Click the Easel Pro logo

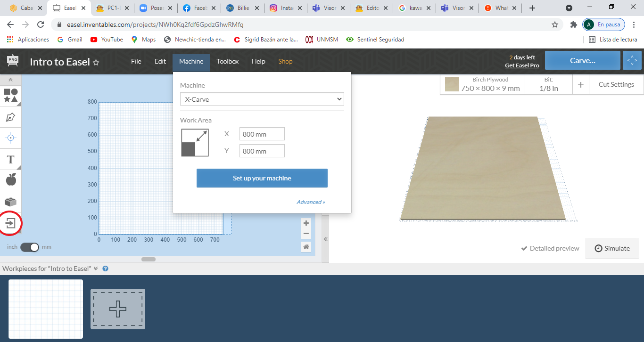tap(13, 61)
